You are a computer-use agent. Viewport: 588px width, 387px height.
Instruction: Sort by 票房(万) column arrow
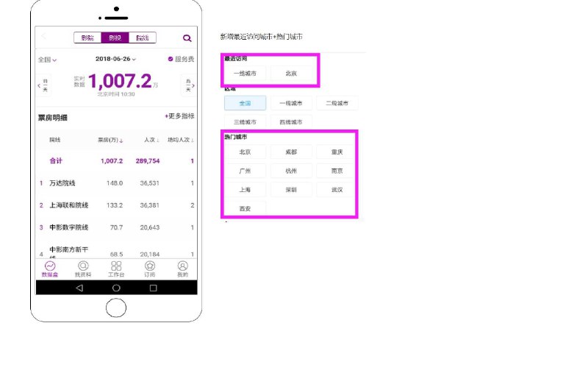pyautogui.click(x=121, y=141)
